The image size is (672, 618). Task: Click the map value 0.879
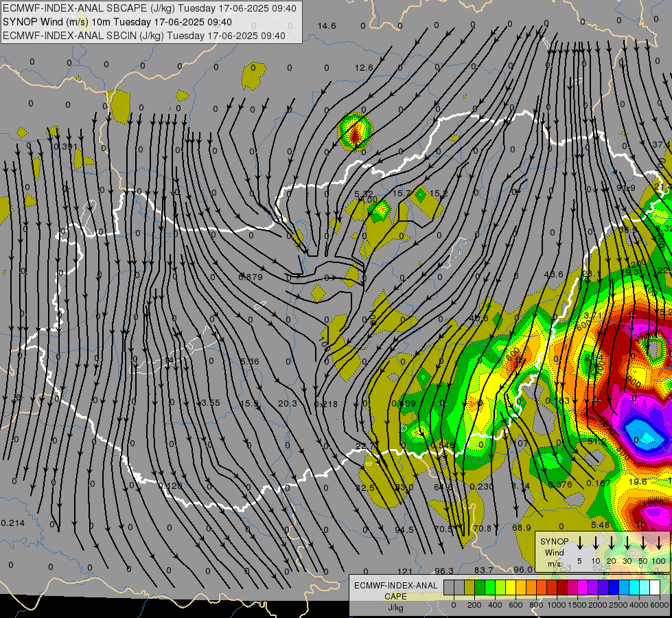[251, 277]
